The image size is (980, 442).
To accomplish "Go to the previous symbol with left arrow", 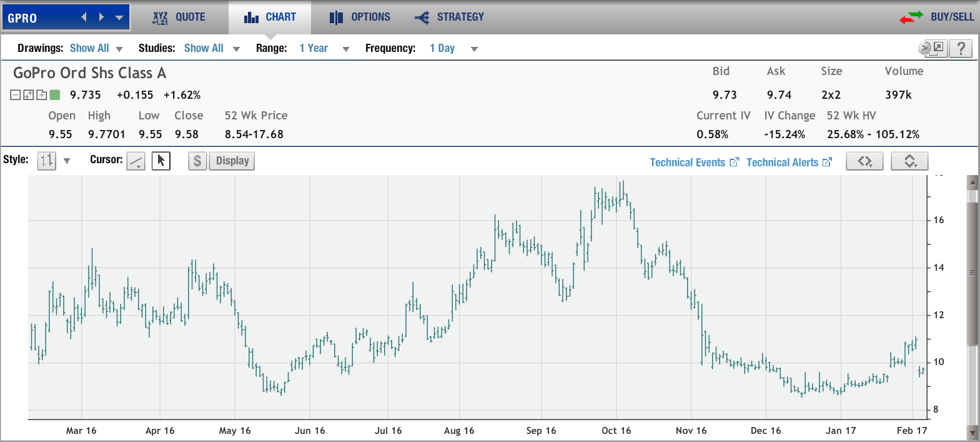I will (84, 18).
